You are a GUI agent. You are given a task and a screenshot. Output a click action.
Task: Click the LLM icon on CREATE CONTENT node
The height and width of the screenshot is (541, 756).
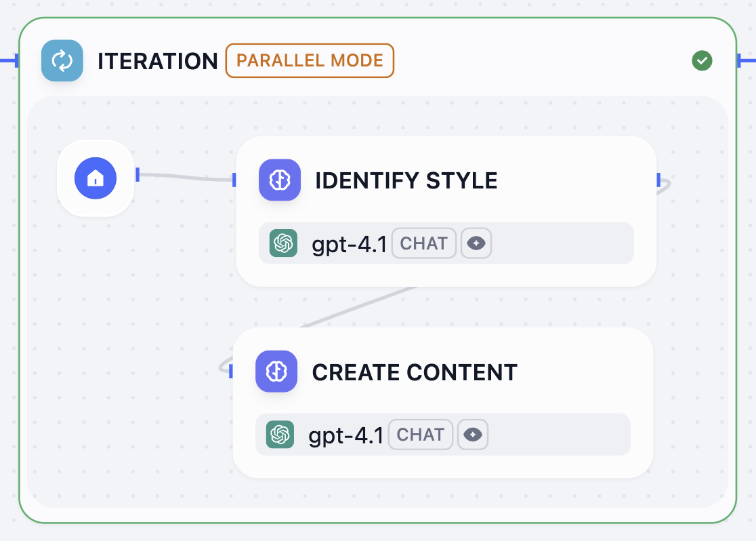(276, 372)
